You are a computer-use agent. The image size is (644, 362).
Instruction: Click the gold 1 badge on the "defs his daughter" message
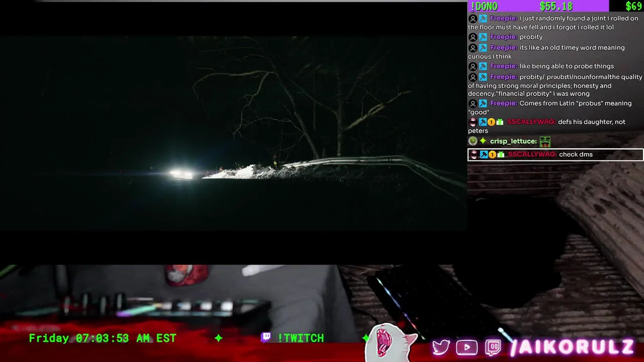coord(491,122)
